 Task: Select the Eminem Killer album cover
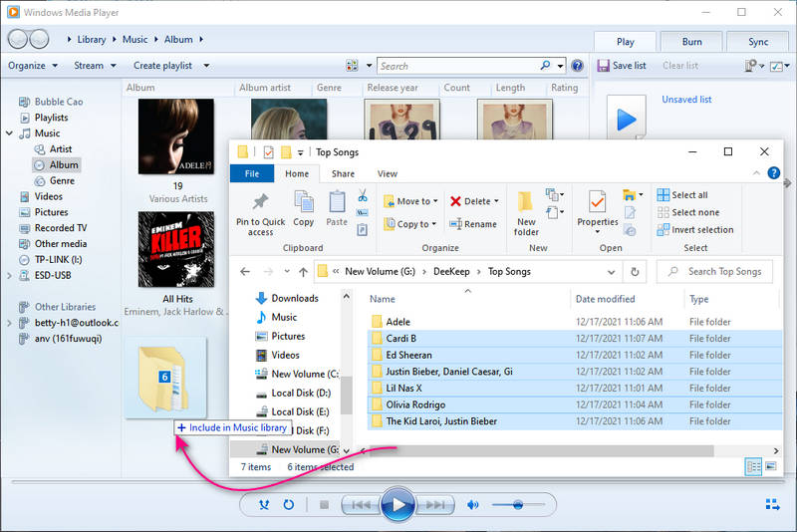pyautogui.click(x=176, y=249)
